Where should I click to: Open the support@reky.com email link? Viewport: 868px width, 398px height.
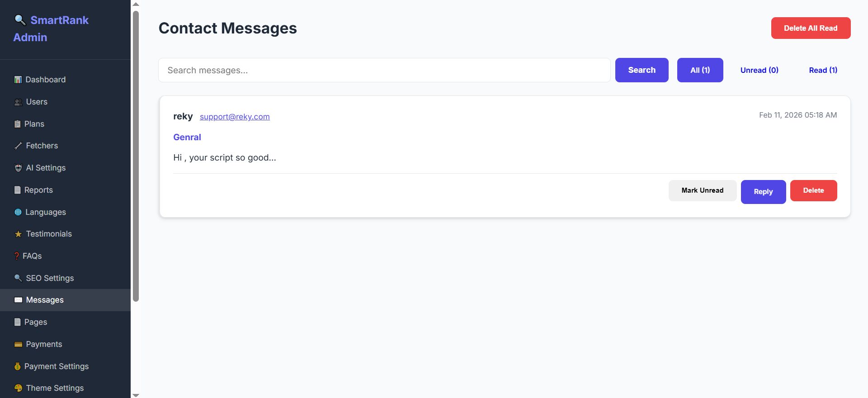tap(235, 117)
